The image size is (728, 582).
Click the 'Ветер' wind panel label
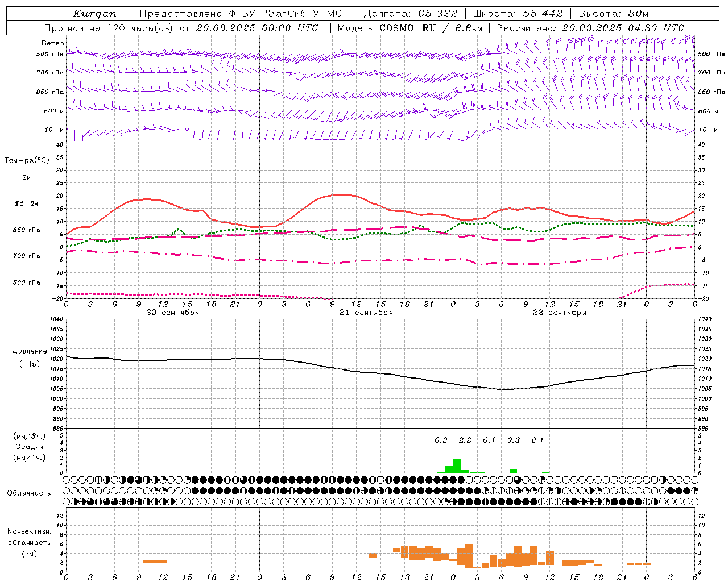click(x=52, y=43)
